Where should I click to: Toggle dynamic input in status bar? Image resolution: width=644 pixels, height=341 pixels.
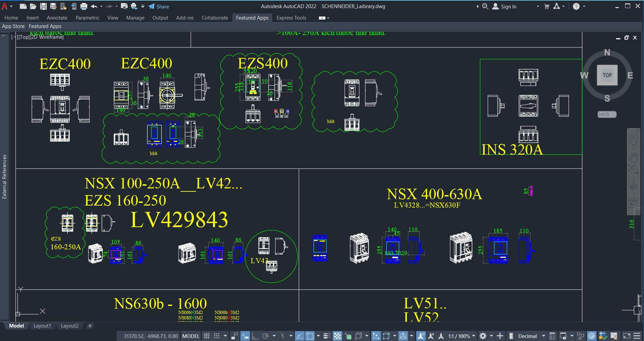(x=245, y=336)
